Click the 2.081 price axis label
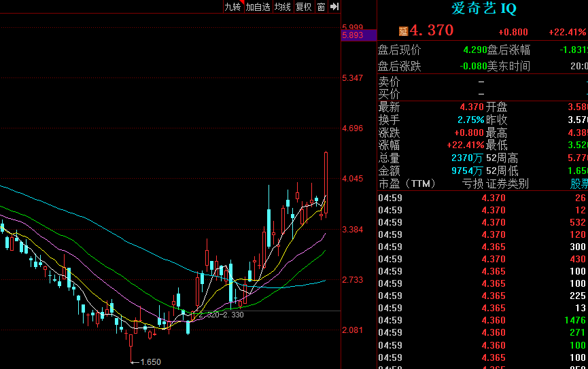Image resolution: width=588 pixels, height=369 pixels. (353, 330)
